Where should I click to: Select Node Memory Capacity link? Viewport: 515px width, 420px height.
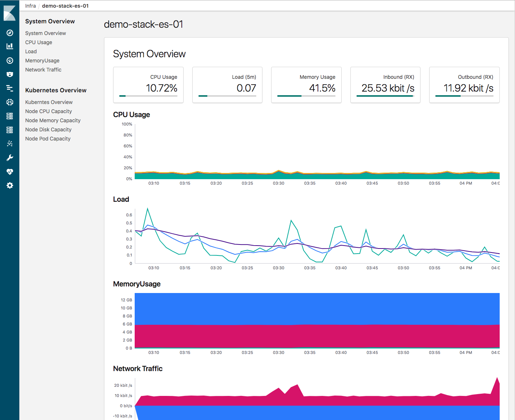point(53,120)
